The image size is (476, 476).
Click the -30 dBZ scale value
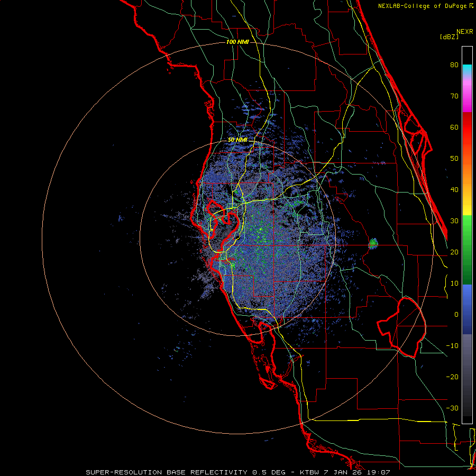click(452, 408)
